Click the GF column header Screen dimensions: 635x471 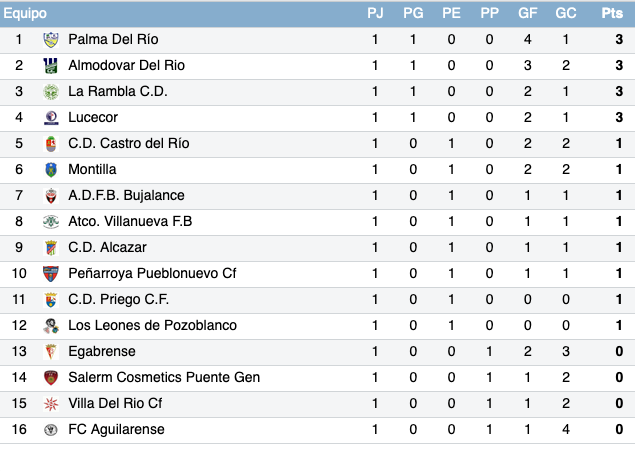[527, 13]
